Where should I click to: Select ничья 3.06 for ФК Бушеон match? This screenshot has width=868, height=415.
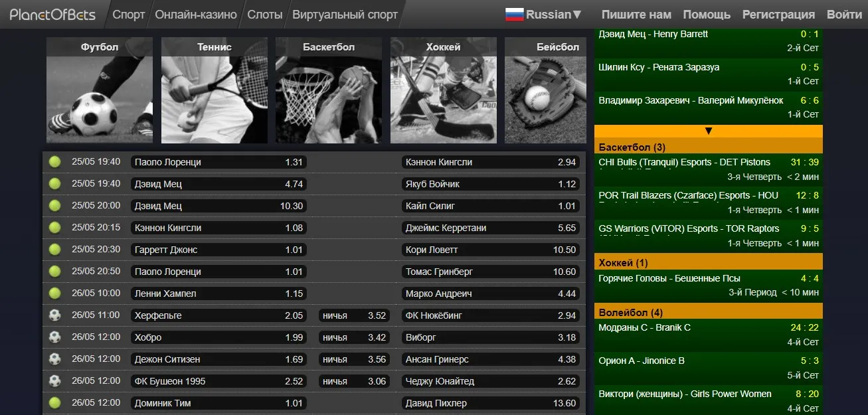coord(354,381)
